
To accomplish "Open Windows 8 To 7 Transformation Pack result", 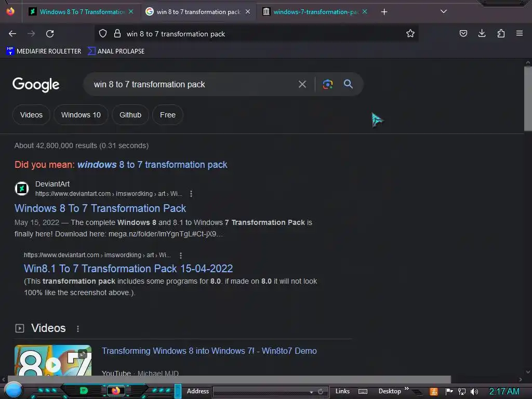I will [x=100, y=208].
